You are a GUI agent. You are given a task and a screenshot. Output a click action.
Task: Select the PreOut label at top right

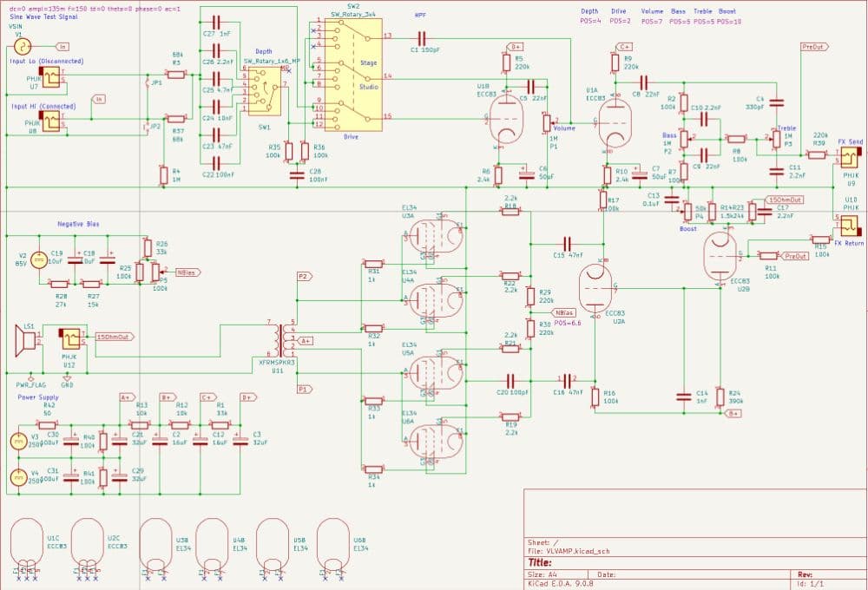click(x=813, y=47)
